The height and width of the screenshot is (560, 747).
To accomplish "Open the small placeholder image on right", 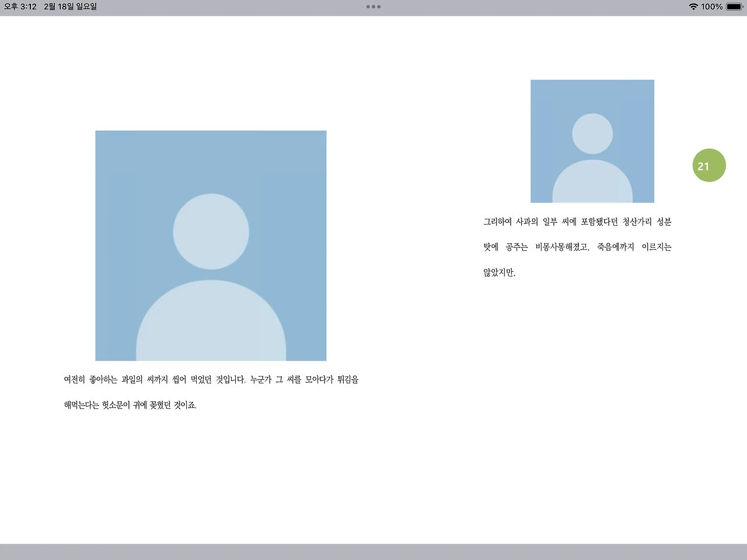I will point(592,141).
